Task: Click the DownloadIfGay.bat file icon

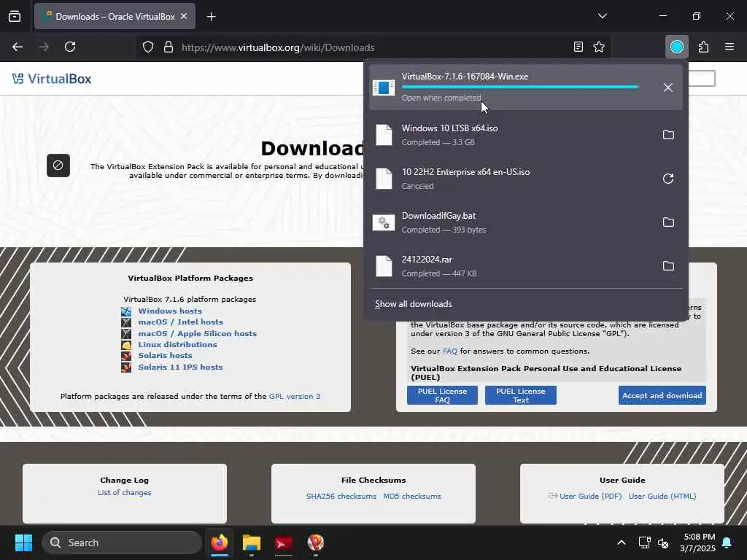Action: coord(384,222)
